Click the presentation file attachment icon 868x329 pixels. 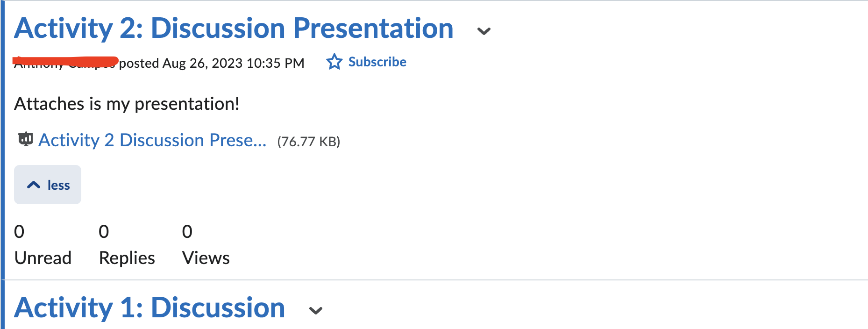tap(25, 139)
